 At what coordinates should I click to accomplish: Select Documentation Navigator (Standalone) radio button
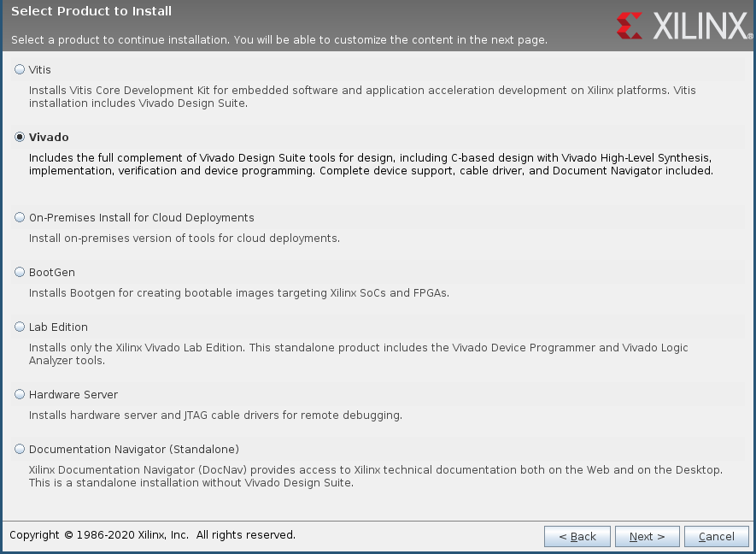click(20, 450)
